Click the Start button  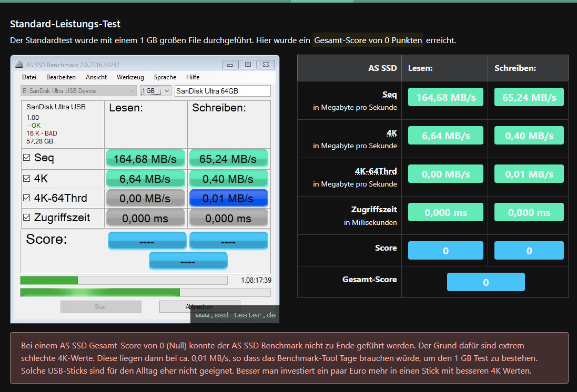101,307
